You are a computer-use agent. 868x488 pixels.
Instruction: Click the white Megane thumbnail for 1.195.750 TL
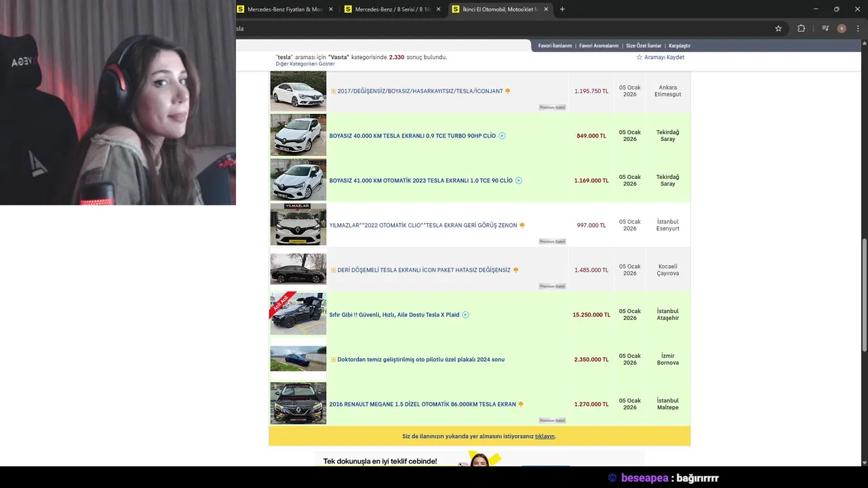point(298,91)
